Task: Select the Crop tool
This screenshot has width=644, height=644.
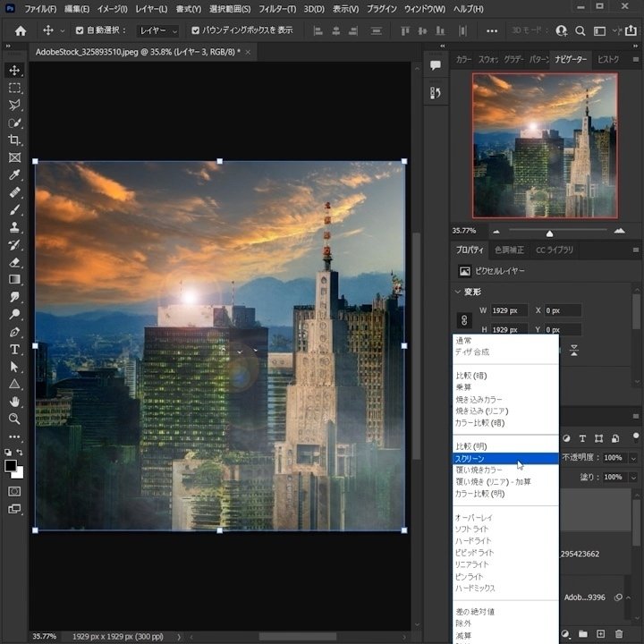Action: [14, 140]
